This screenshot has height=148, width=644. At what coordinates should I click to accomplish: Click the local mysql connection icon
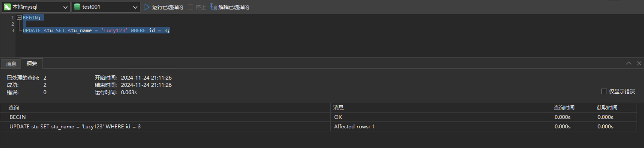point(7,7)
